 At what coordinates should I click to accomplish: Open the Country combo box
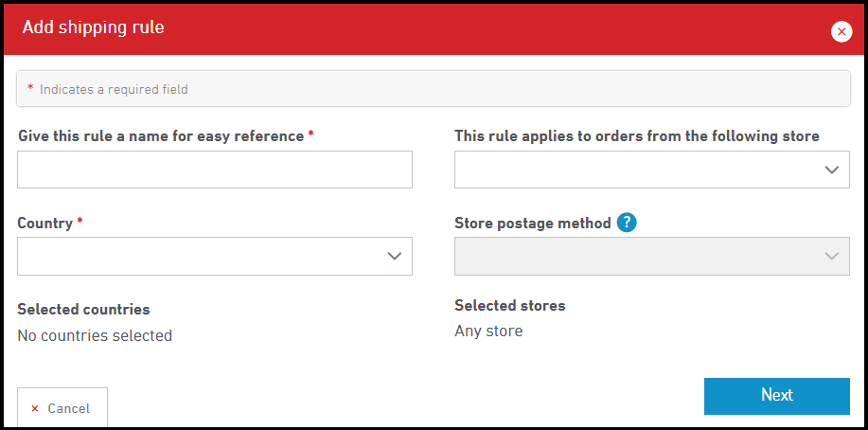click(215, 256)
